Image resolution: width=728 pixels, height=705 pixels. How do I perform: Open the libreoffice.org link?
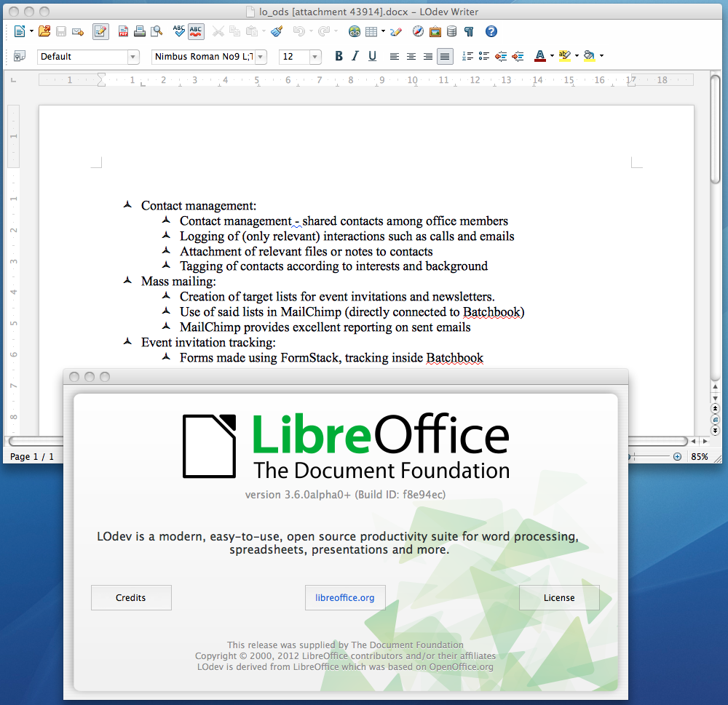coord(344,597)
